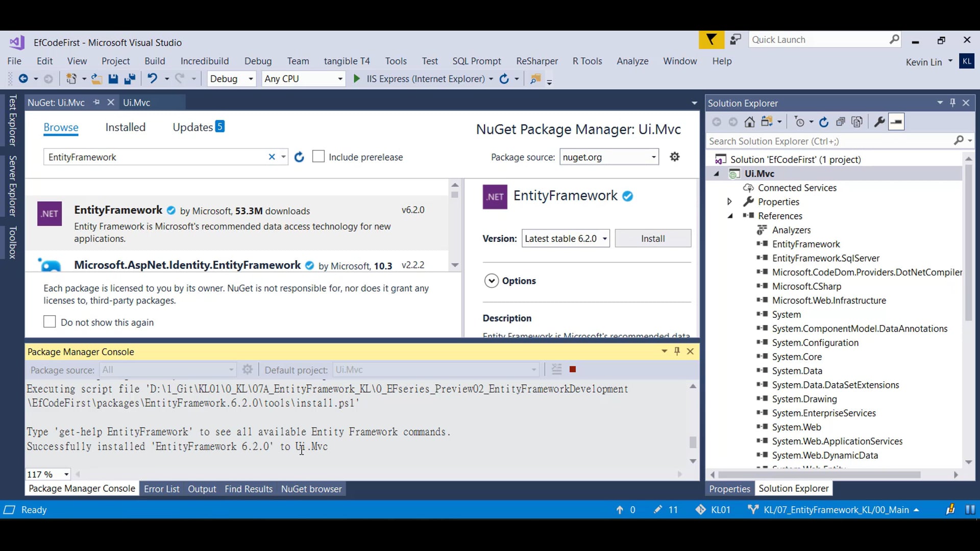Pin the Package Manager Console panel

pyautogui.click(x=677, y=351)
